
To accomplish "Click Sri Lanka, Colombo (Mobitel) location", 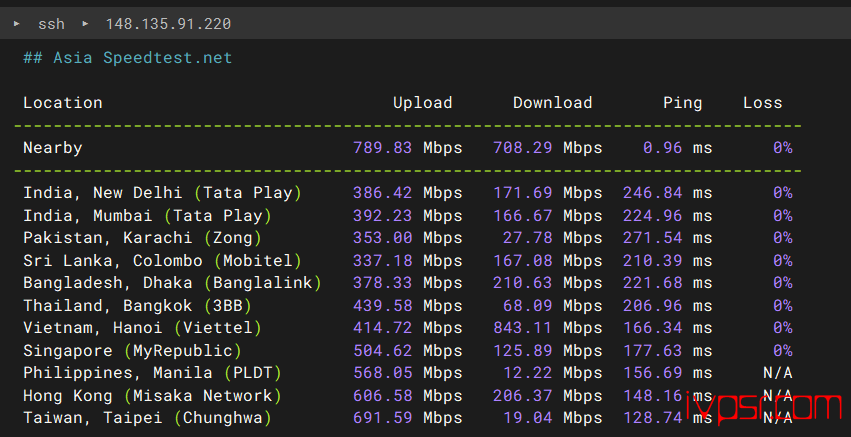I will point(162,261).
